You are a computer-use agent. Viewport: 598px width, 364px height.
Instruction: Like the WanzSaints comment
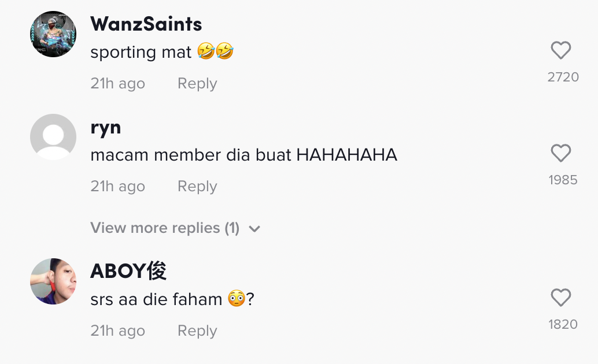point(561,51)
